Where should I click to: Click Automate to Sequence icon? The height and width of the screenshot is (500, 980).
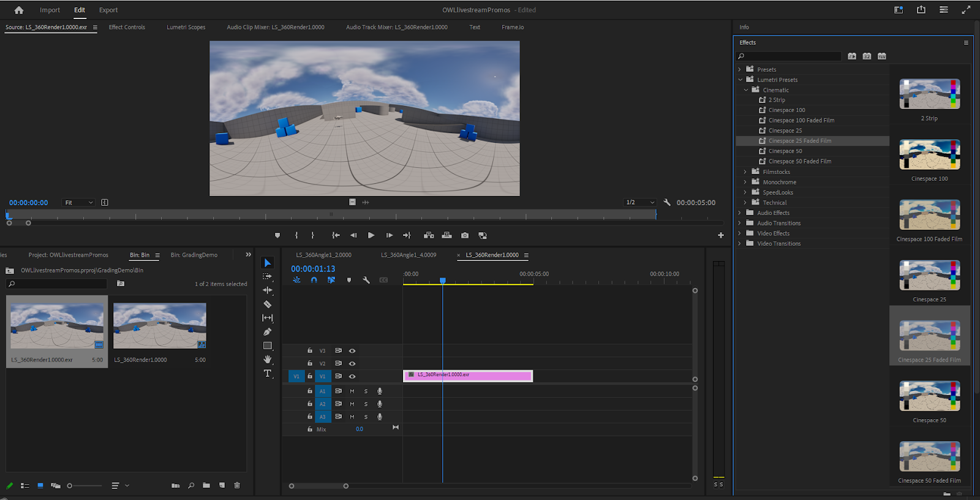[176, 486]
